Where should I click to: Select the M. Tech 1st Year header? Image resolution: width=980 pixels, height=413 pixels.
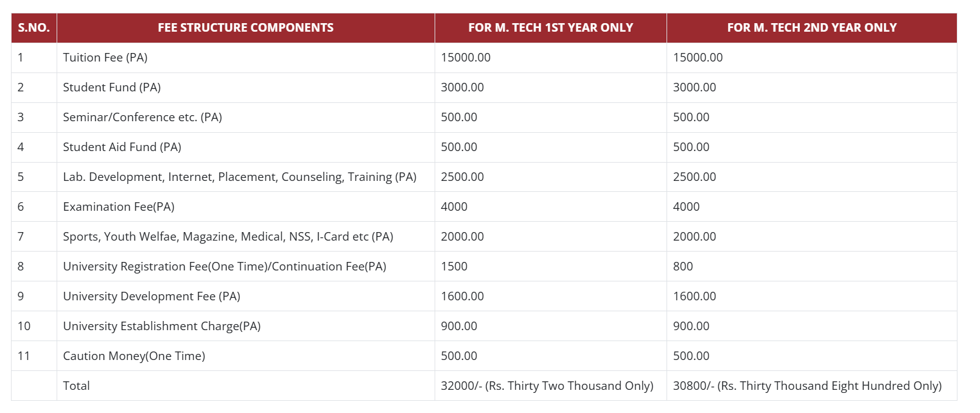coord(550,27)
